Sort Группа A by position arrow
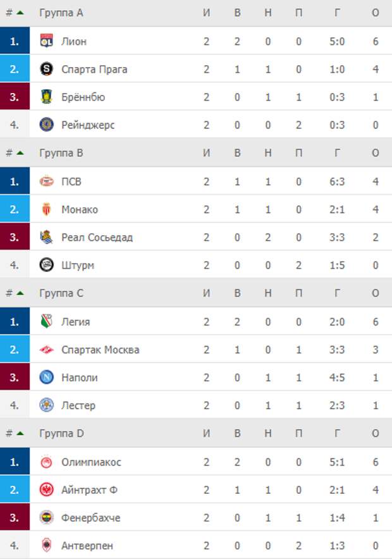392x559 pixels. click(x=20, y=13)
